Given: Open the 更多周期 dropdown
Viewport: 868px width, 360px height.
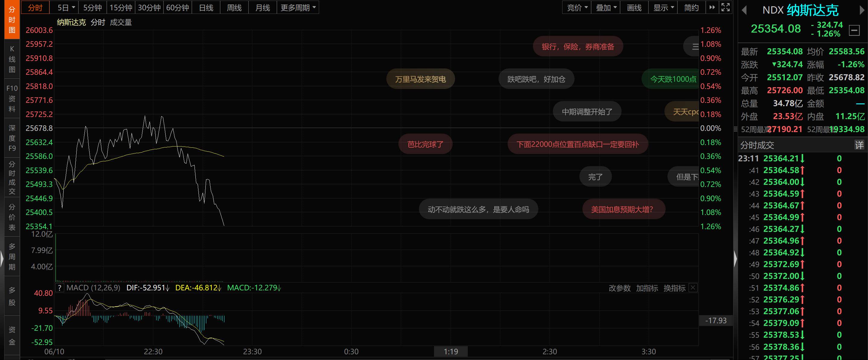Looking at the screenshot, I should pyautogui.click(x=298, y=8).
